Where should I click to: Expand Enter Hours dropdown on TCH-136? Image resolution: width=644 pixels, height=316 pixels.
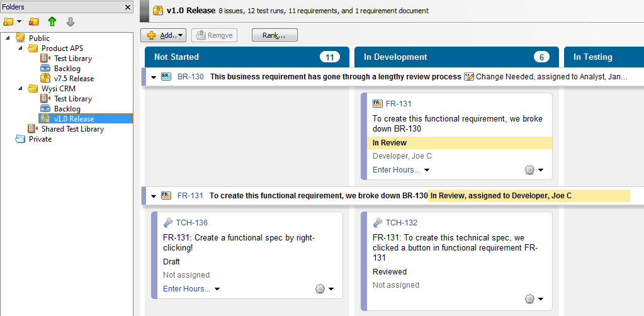pyautogui.click(x=217, y=289)
